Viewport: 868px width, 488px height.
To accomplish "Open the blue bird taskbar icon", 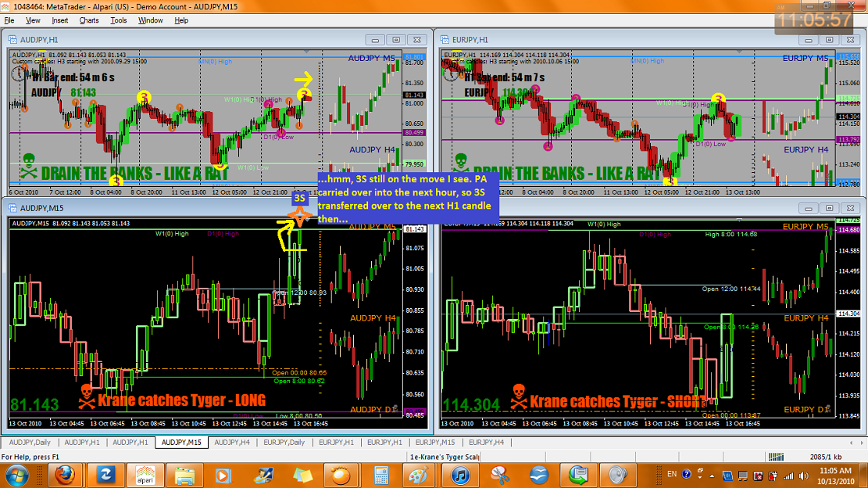I will (538, 475).
